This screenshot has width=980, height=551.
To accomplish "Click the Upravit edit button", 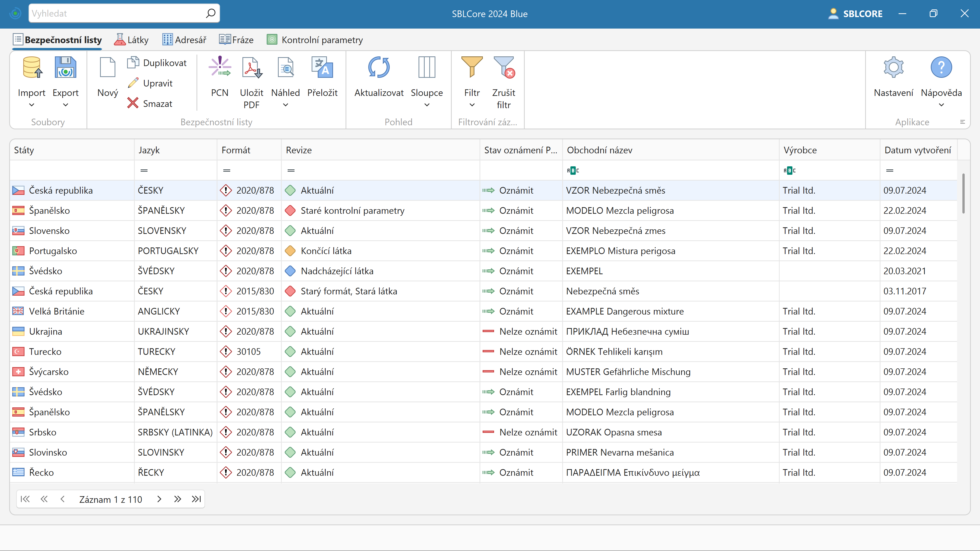I will point(150,83).
